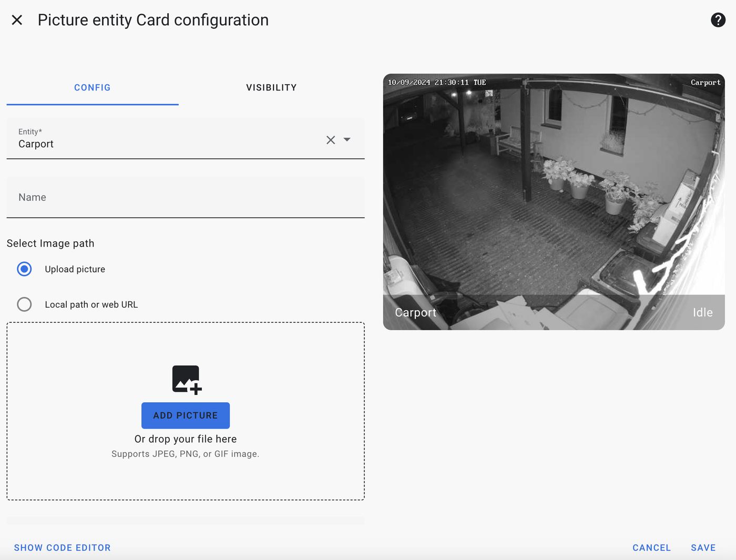This screenshot has width=736, height=560.
Task: Open SHOW CODE EDITOR
Action: tap(62, 547)
